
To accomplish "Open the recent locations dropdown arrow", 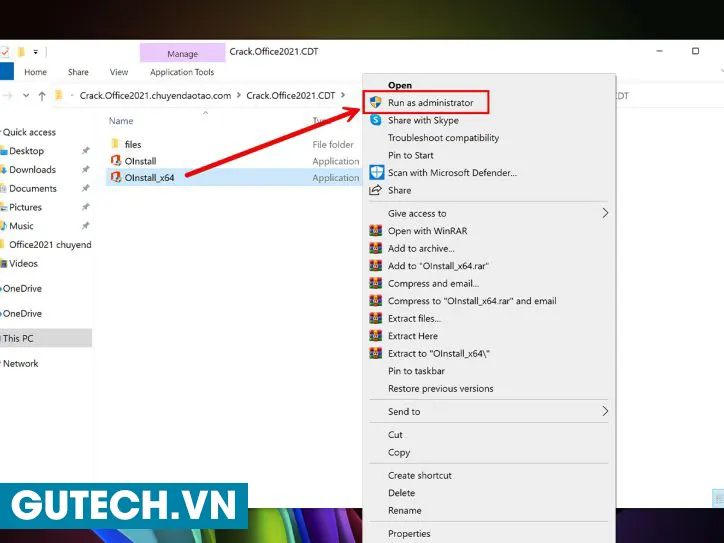I will (x=26, y=96).
